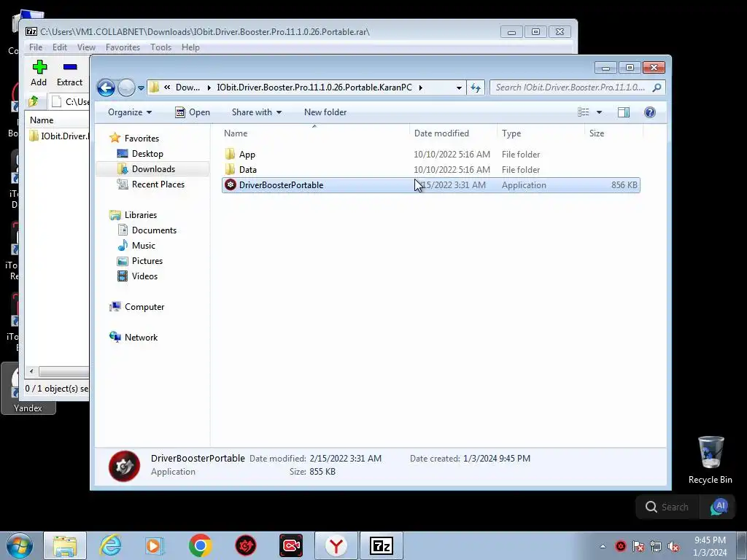Screen dimensions: 747x560
Task: Switch to 7-Zip from taskbar
Action: tap(381, 545)
